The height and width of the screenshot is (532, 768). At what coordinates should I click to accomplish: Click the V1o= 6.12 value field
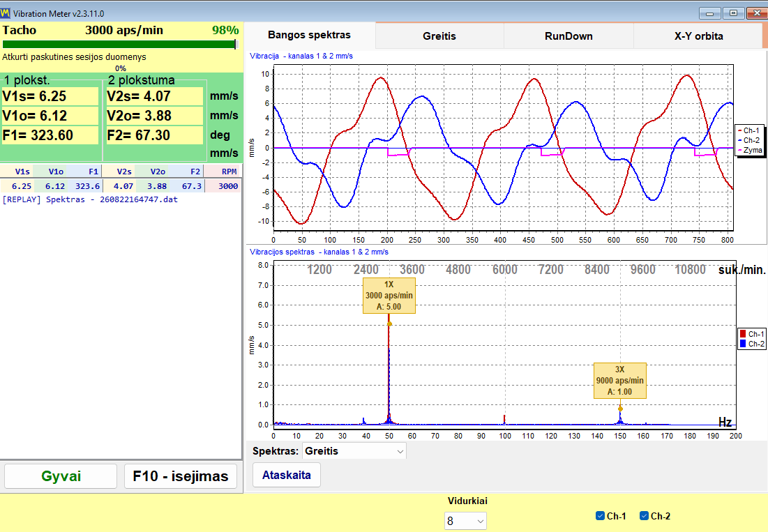pos(50,116)
